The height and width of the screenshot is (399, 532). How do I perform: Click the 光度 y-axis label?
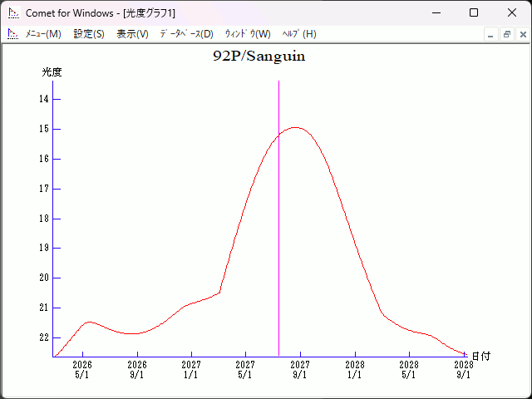[x=52, y=72]
